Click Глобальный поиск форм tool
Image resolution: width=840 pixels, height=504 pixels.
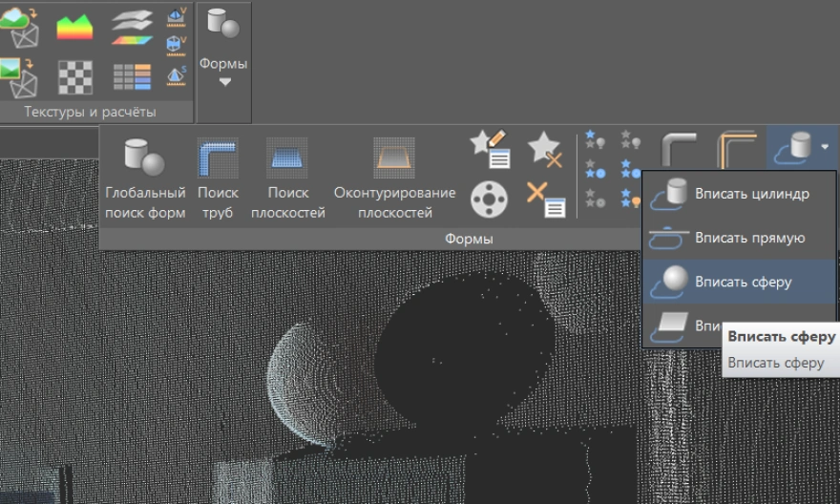[x=145, y=179]
